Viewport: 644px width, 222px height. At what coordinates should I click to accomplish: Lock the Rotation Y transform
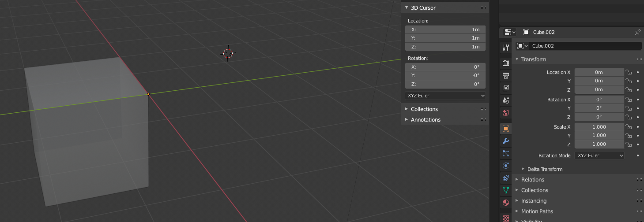(629, 108)
